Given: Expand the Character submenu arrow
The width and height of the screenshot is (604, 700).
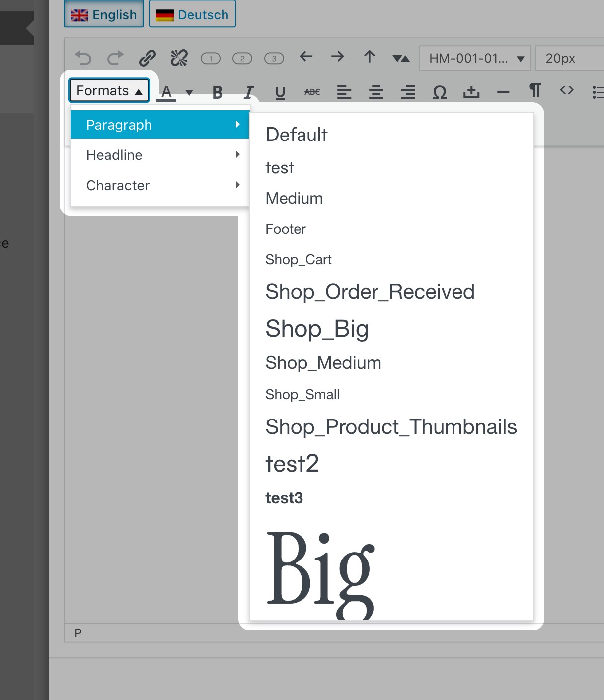Looking at the screenshot, I should coord(238,185).
